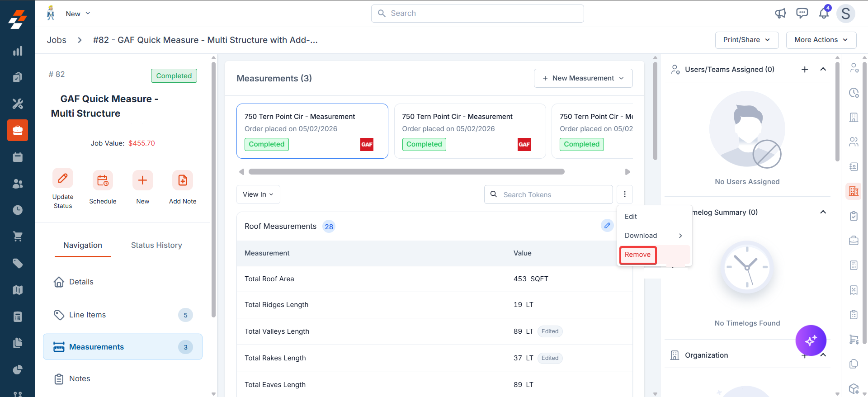Open the chat messages icon
This screenshot has width=868, height=397.
tap(802, 14)
